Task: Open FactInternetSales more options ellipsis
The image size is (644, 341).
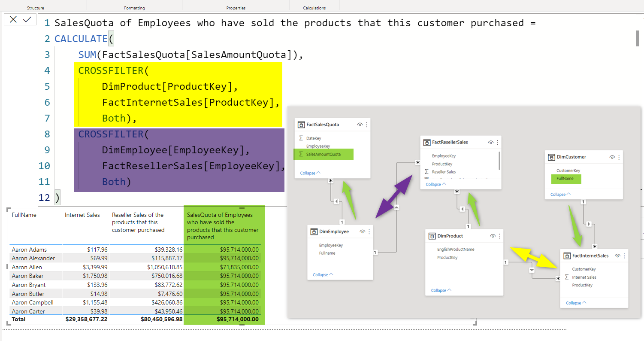Action: point(624,256)
